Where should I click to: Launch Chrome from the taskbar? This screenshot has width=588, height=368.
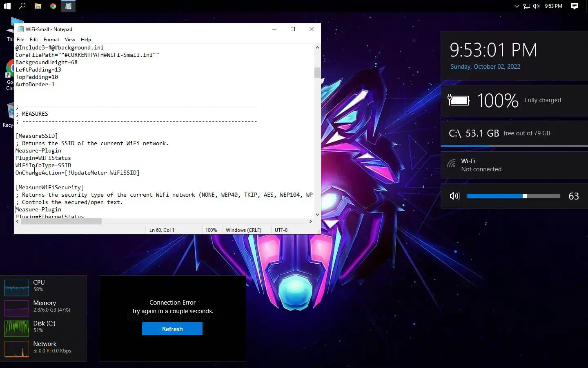point(53,6)
